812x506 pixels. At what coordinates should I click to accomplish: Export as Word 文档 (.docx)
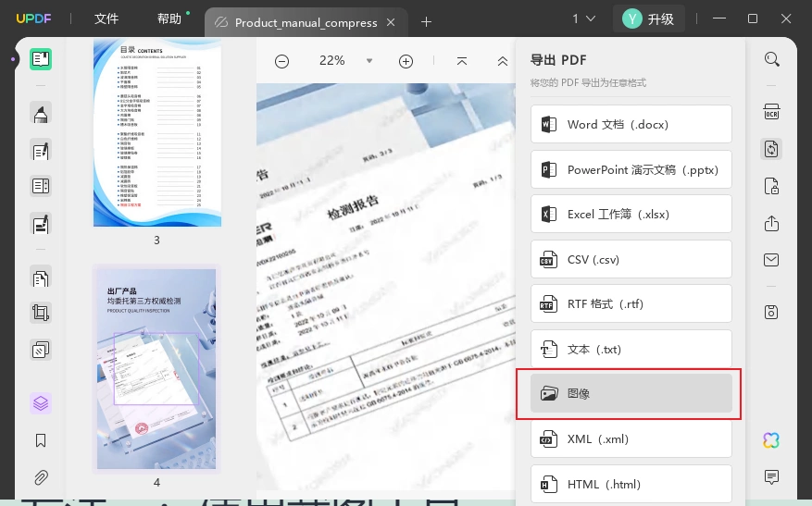point(631,124)
